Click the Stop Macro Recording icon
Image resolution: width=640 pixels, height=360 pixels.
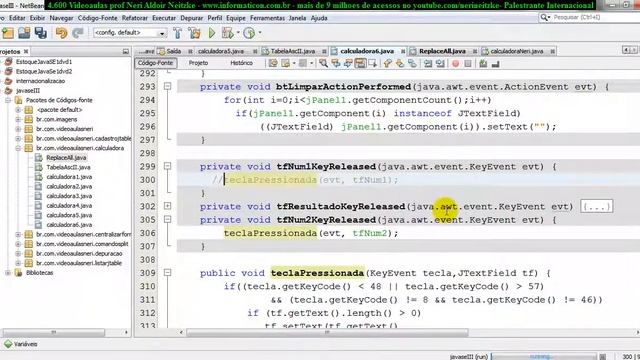(x=468, y=63)
